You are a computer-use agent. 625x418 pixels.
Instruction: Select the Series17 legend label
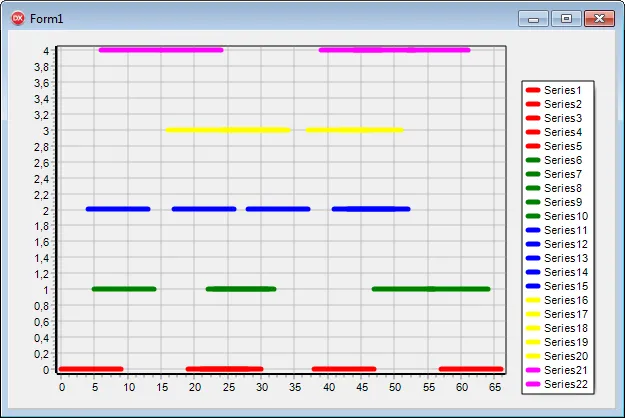tap(566, 314)
